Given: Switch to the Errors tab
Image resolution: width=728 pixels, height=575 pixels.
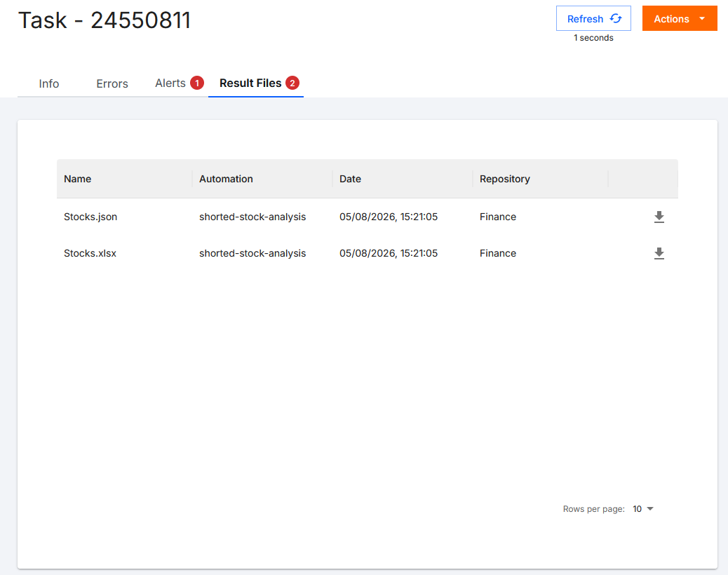Looking at the screenshot, I should 112,83.
